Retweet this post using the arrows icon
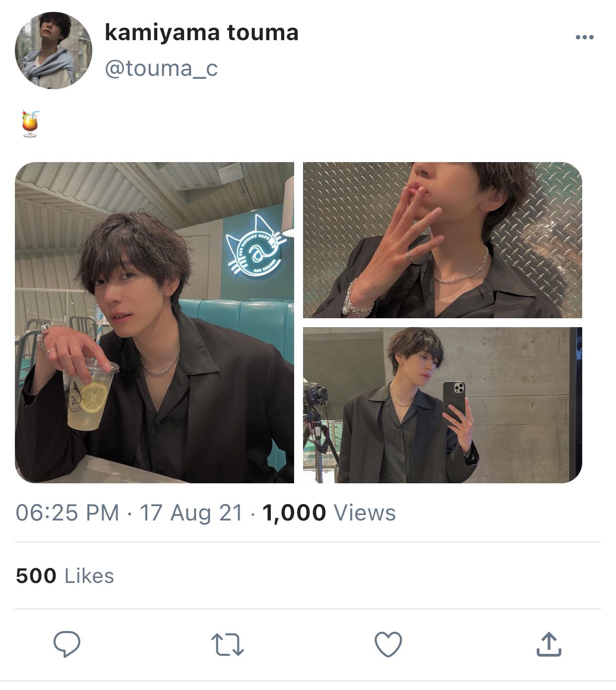Image resolution: width=616 pixels, height=690 pixels. [228, 644]
